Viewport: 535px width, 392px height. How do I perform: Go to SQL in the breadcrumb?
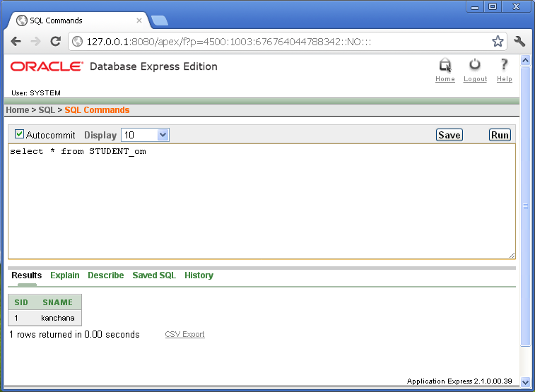coord(47,110)
